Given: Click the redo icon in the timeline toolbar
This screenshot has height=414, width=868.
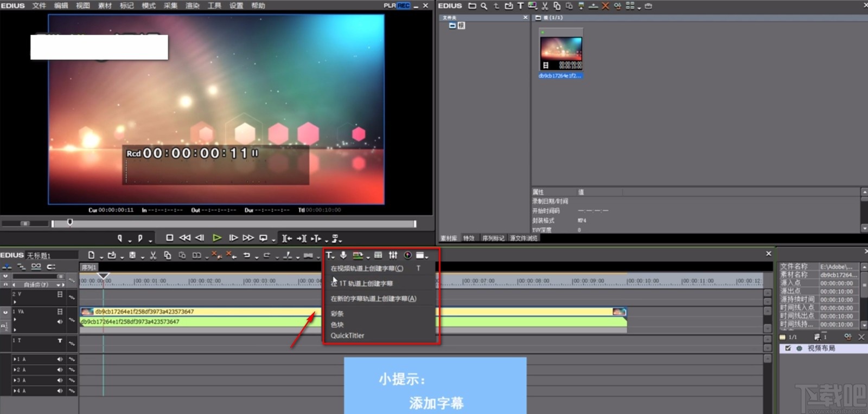Looking at the screenshot, I should [267, 255].
